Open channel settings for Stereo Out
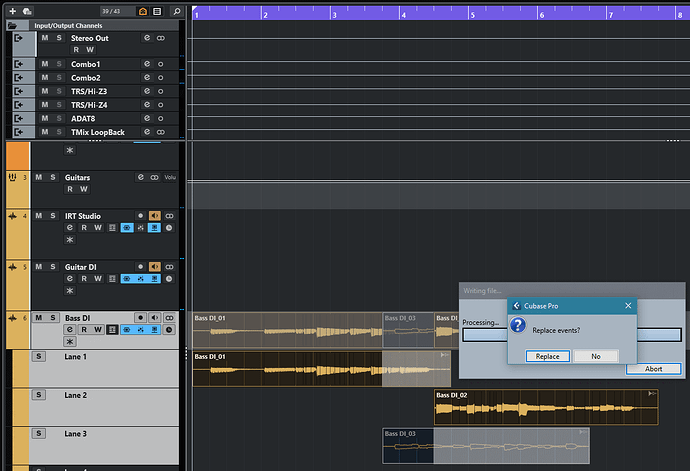Viewport: 690px width, 471px height. (x=146, y=38)
